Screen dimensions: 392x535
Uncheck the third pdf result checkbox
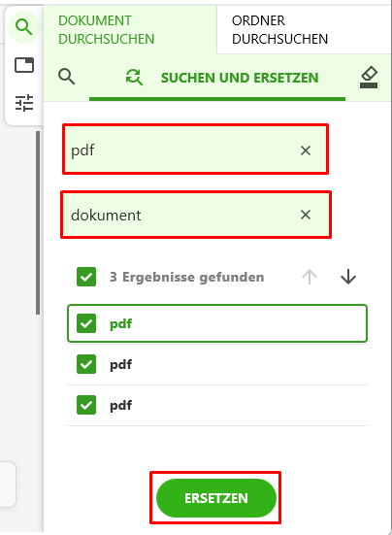tap(86, 405)
